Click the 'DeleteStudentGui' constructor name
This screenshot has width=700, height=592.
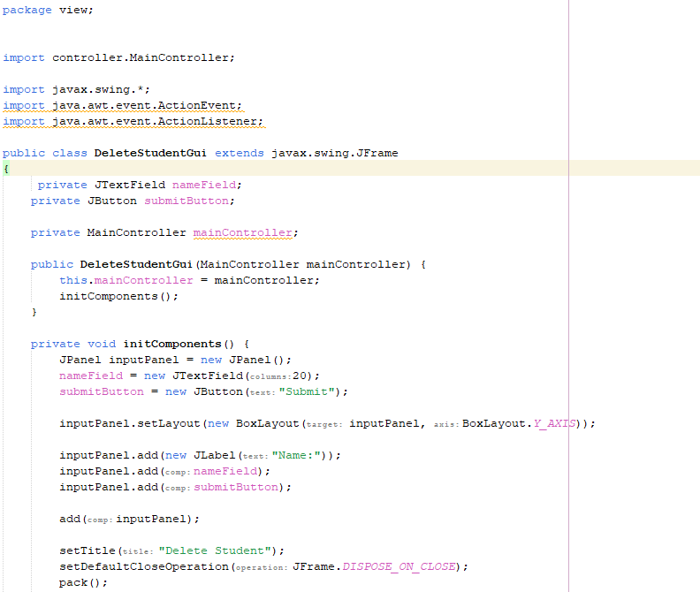pos(136,265)
